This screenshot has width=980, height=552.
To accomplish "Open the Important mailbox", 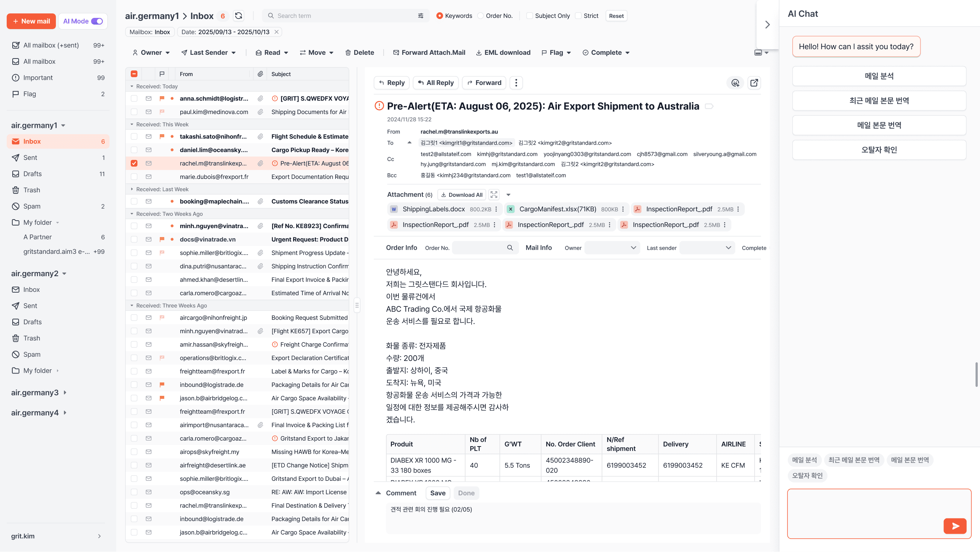I will point(38,78).
